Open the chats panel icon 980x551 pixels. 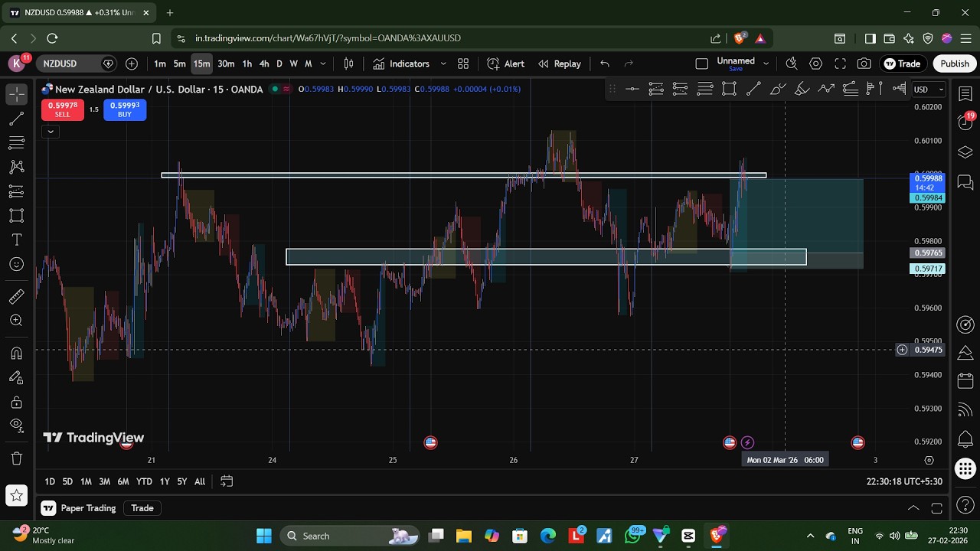click(965, 182)
